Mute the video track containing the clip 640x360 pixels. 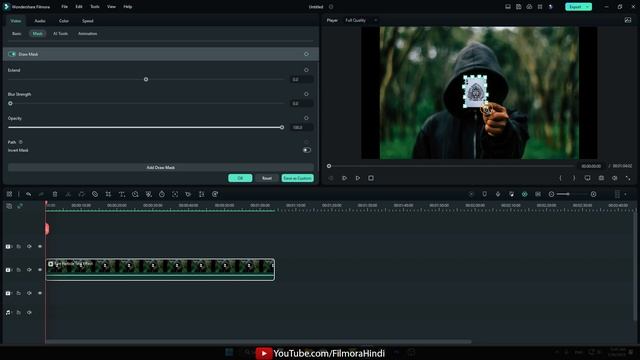(x=29, y=270)
